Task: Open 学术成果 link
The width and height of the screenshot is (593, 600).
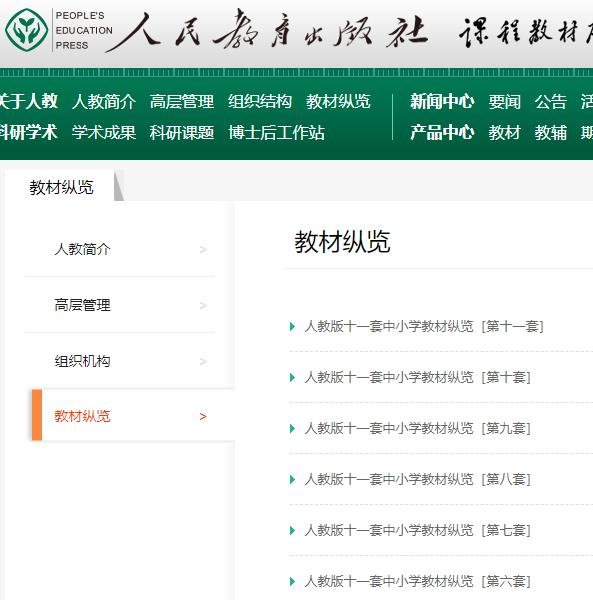Action: pos(104,132)
